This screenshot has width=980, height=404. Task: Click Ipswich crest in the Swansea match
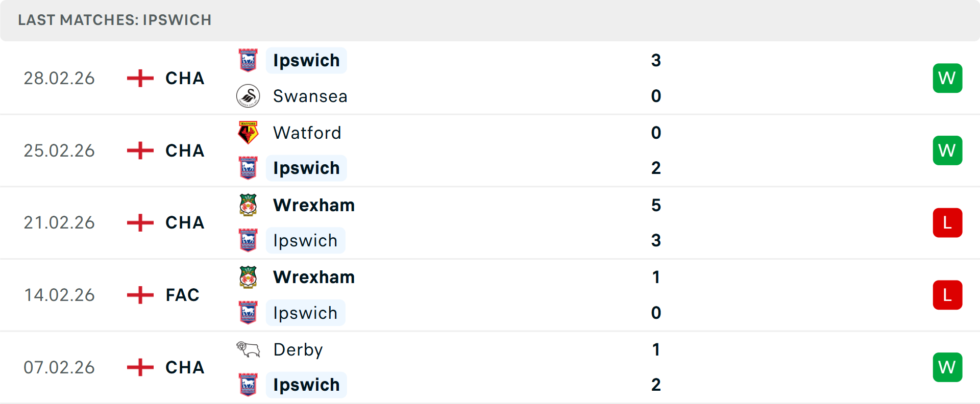[248, 60]
